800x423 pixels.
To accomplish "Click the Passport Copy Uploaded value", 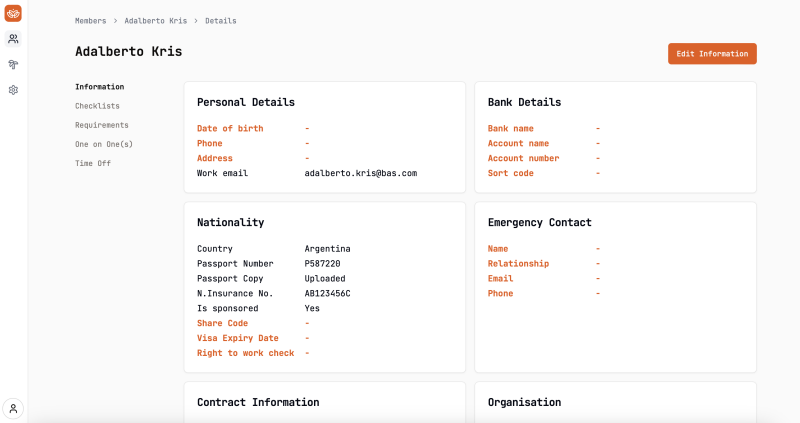I will [325, 278].
